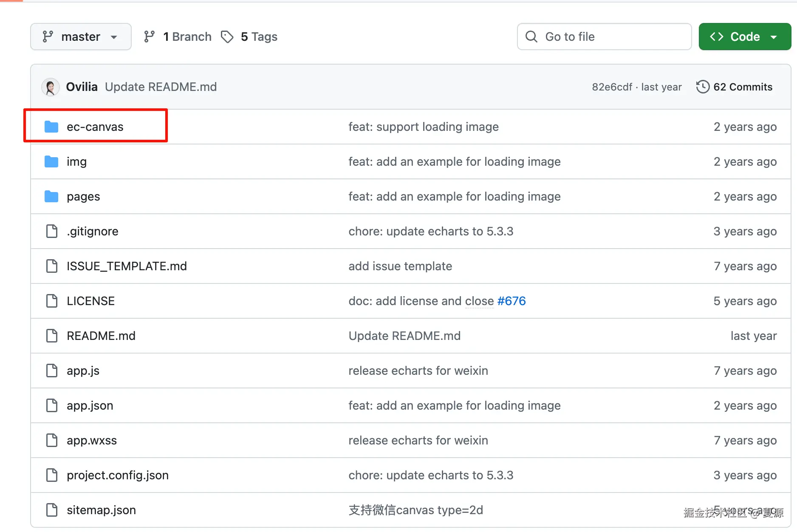Screen dimensions: 797x532
Task: Open the README.md file
Action: pos(101,336)
